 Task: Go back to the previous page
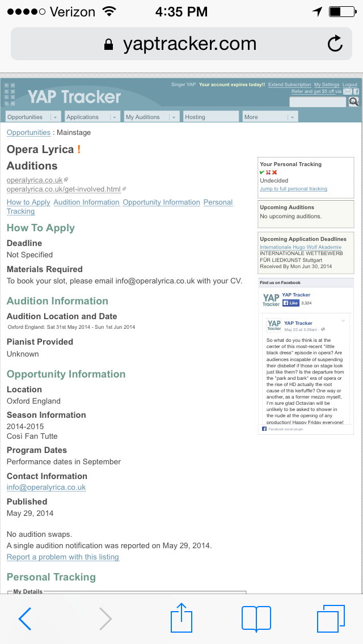click(24, 618)
